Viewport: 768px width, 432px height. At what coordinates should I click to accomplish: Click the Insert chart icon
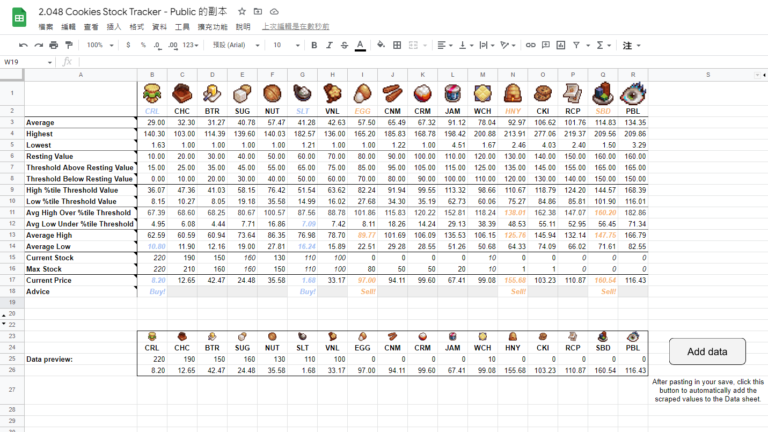561,45
